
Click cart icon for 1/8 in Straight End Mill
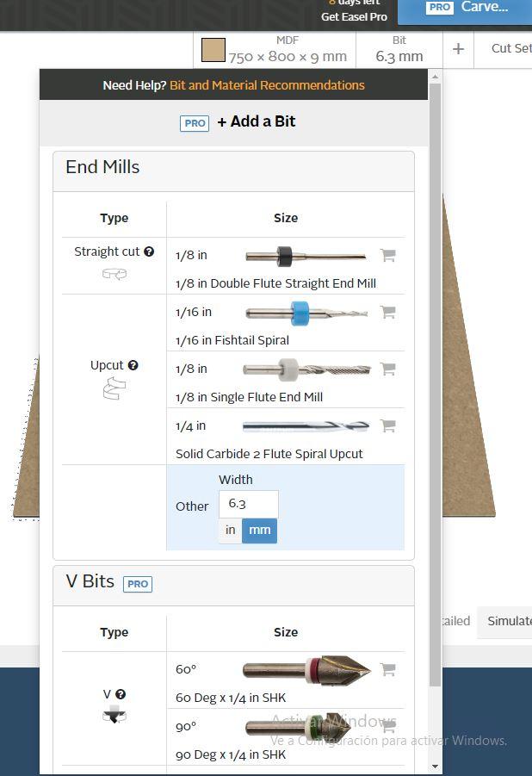point(388,255)
